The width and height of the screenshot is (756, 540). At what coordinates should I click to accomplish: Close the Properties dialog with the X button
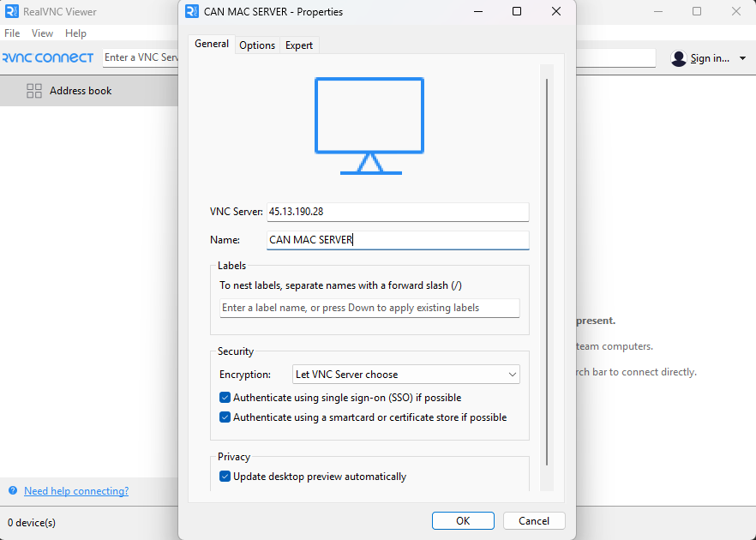(x=556, y=12)
